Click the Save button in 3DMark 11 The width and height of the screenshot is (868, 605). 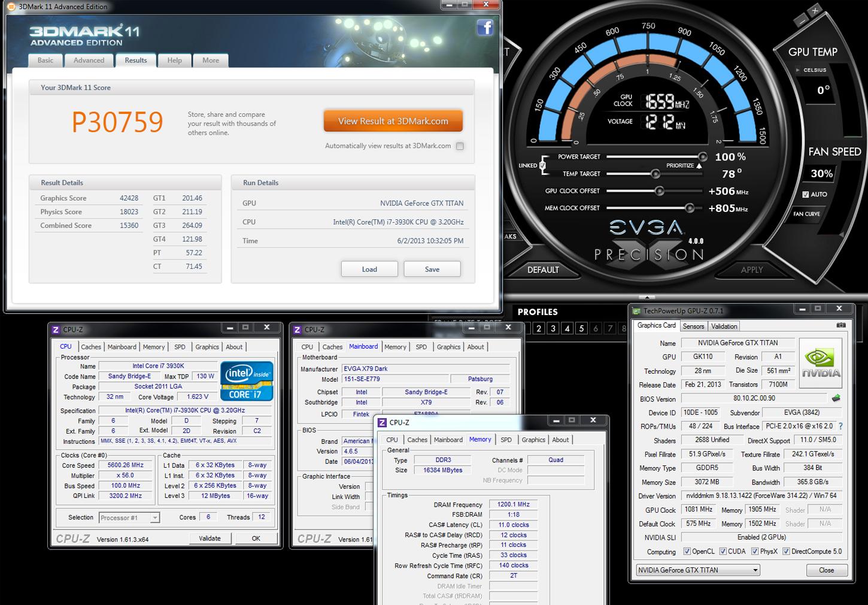(432, 269)
